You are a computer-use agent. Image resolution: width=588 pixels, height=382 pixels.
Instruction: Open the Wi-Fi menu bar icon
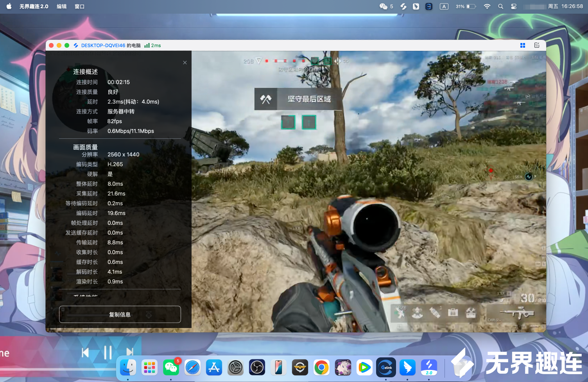(x=487, y=6)
